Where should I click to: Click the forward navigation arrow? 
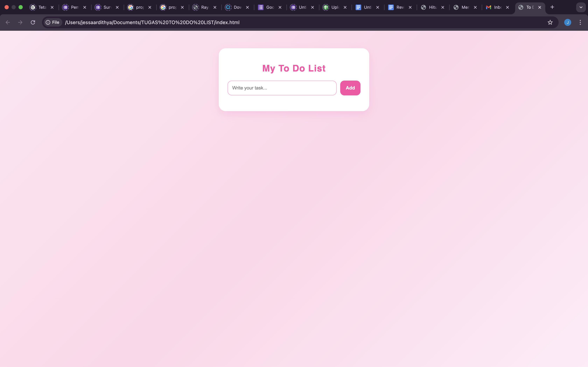pos(20,22)
